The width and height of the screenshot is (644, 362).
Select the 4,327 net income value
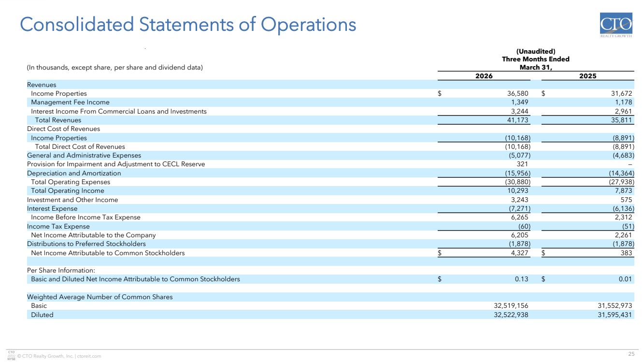[x=521, y=253]
